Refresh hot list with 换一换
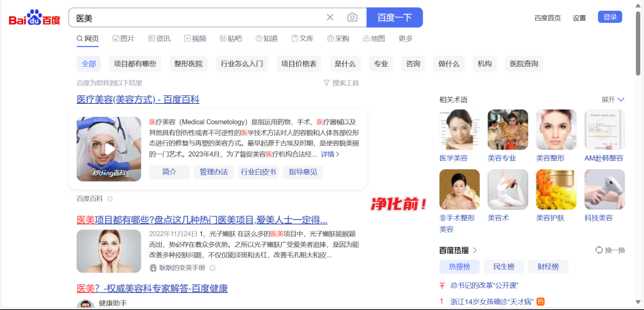 [610, 250]
